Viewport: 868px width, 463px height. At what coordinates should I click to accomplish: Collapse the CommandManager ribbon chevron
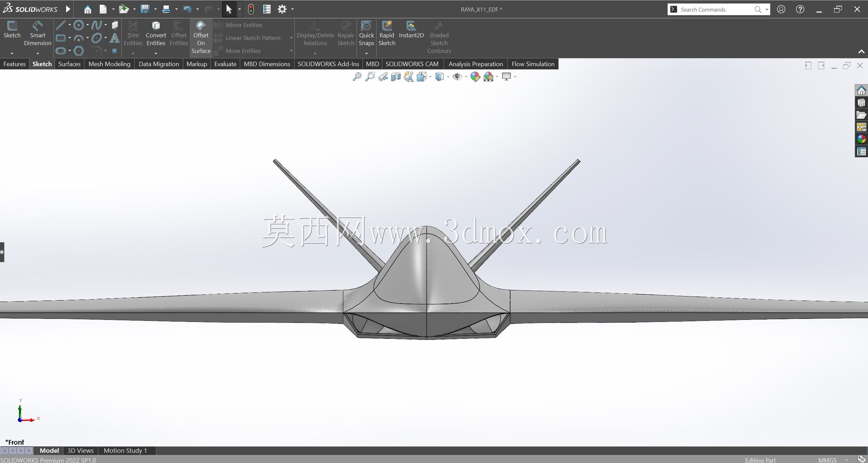tap(861, 52)
